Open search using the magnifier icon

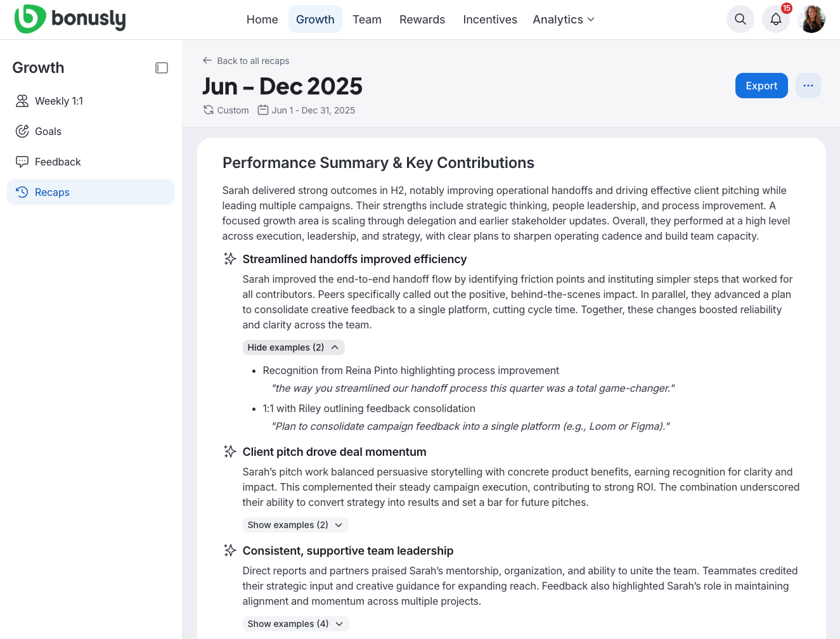(x=740, y=19)
